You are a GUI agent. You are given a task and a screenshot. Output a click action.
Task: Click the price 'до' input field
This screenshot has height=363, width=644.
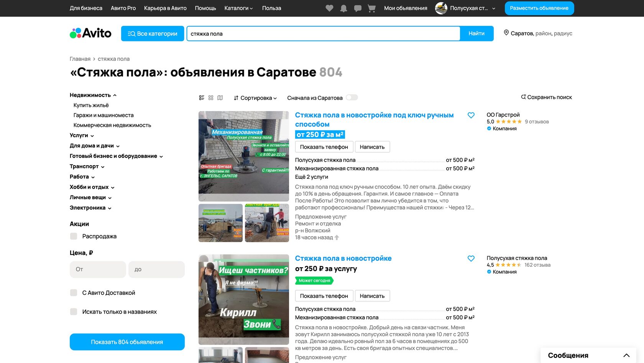point(157,269)
